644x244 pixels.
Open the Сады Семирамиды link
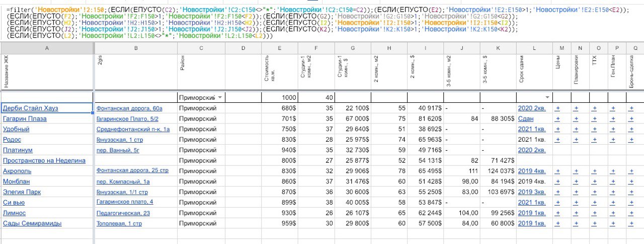[32, 223]
